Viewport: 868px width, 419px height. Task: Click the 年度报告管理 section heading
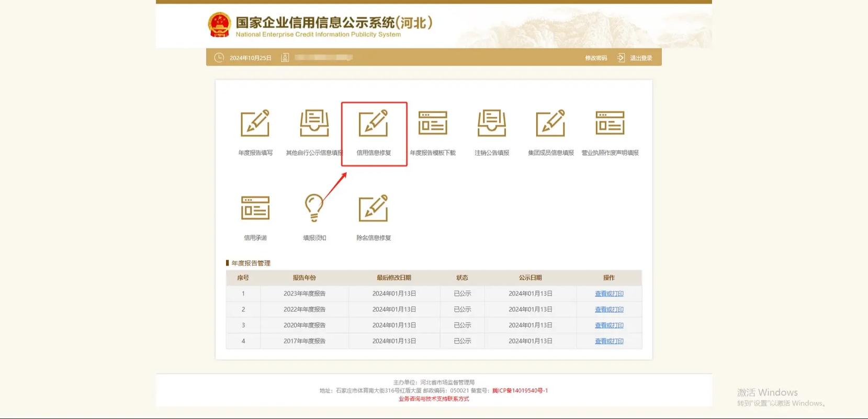point(251,263)
